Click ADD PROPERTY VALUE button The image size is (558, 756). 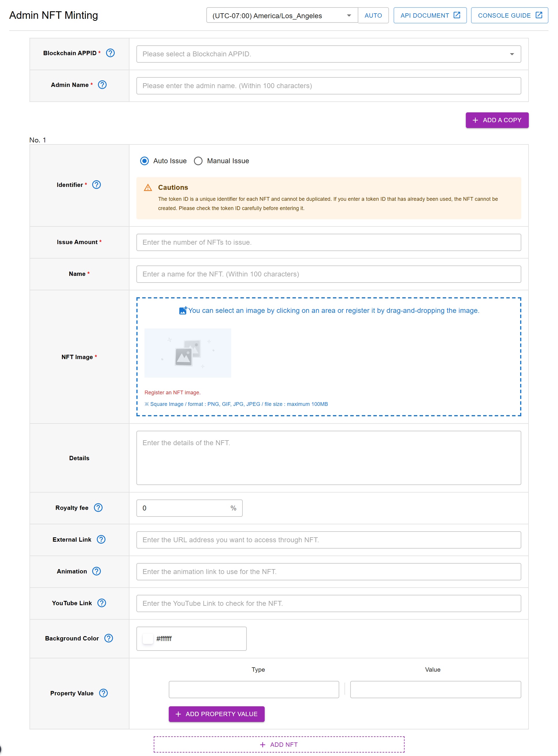click(x=216, y=714)
